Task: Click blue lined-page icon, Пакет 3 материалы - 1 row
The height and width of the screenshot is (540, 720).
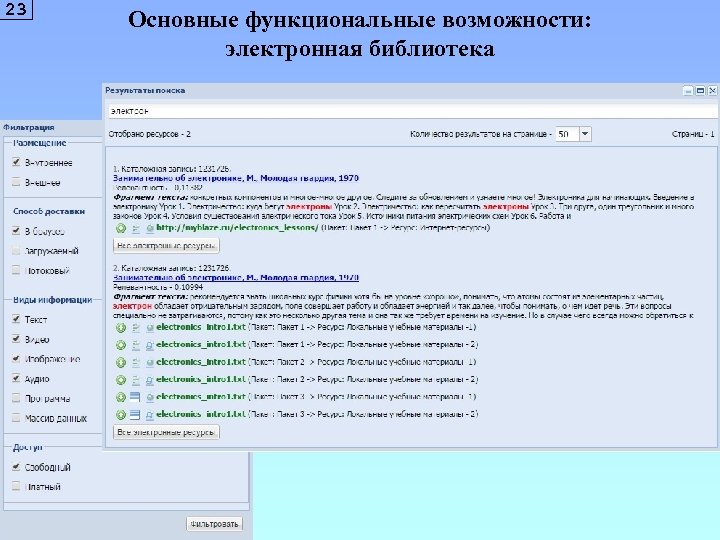Action: [135, 397]
